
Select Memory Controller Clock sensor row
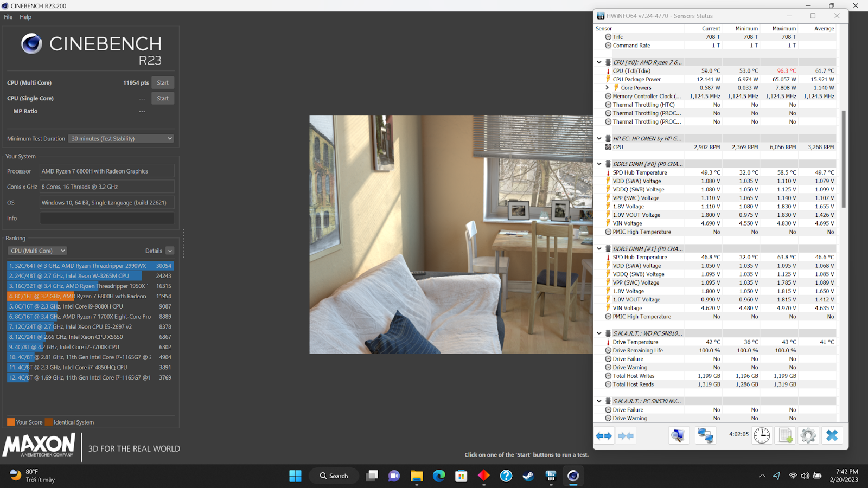pyautogui.click(x=716, y=97)
